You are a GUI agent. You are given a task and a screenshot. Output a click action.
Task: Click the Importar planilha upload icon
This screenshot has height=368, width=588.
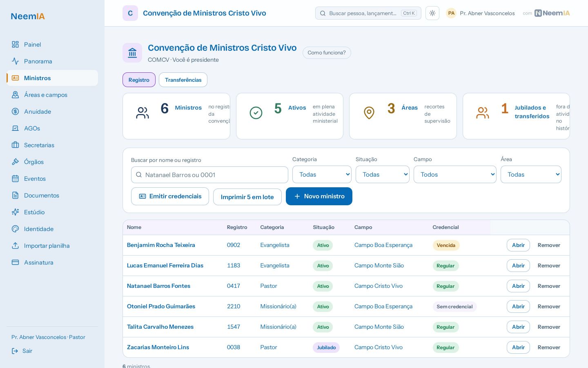click(x=15, y=246)
